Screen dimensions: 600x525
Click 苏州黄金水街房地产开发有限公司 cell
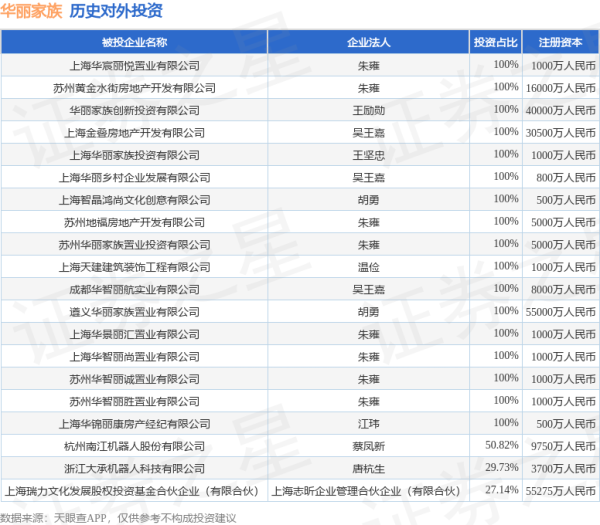[x=134, y=88]
